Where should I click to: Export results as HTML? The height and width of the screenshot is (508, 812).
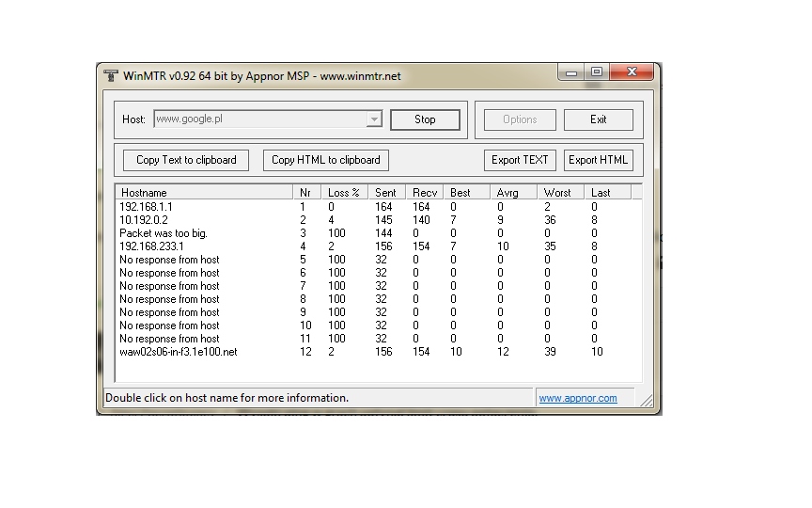click(598, 160)
